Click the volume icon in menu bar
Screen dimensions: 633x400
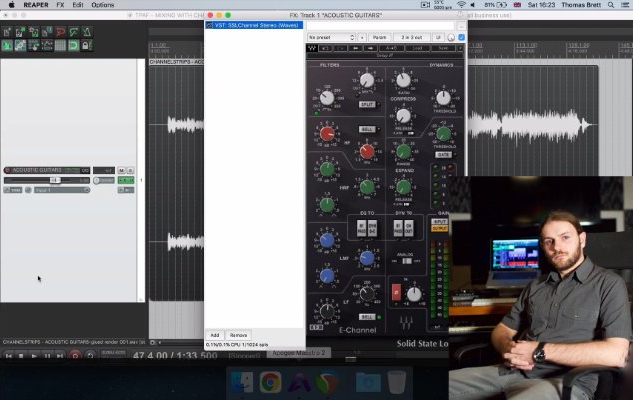(x=473, y=5)
